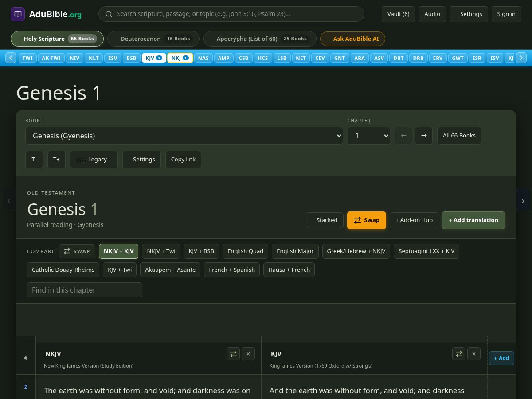Toggle the AK-TWI translation chip

coord(51,58)
